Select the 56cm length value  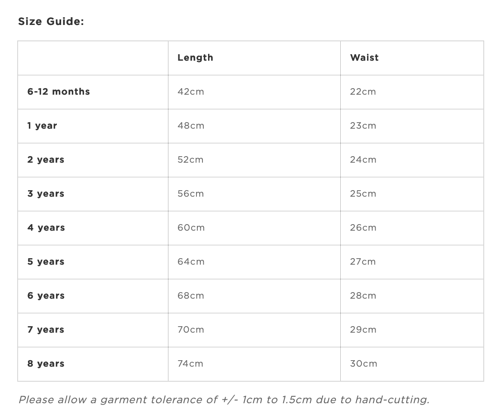(x=190, y=194)
